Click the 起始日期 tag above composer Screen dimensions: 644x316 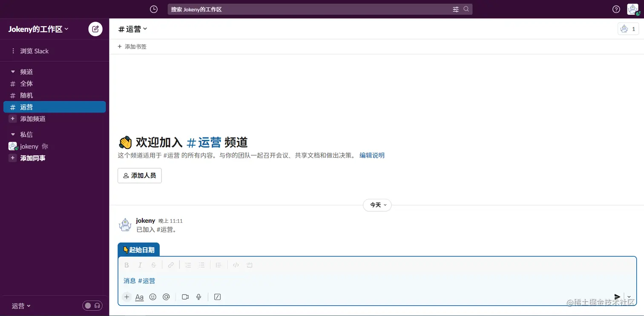click(139, 250)
